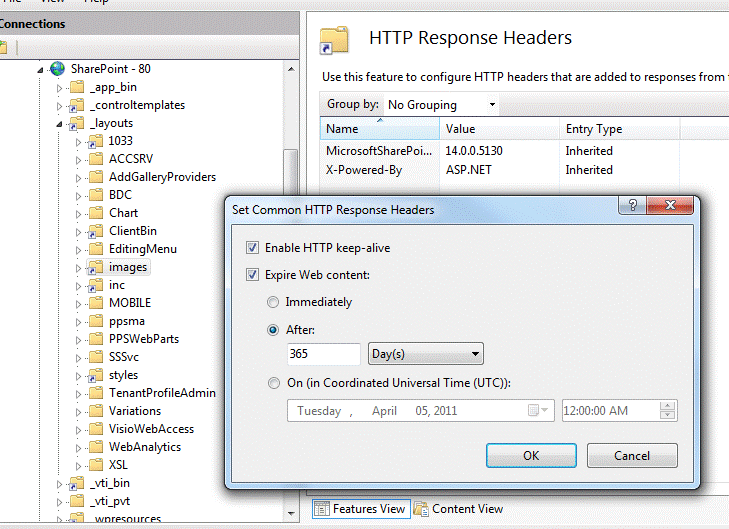Click the tree scrollbar up arrow
The height and width of the screenshot is (529, 729).
(291, 69)
